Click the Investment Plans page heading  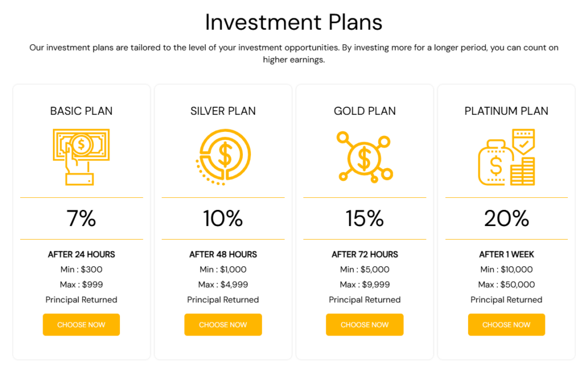point(293,22)
